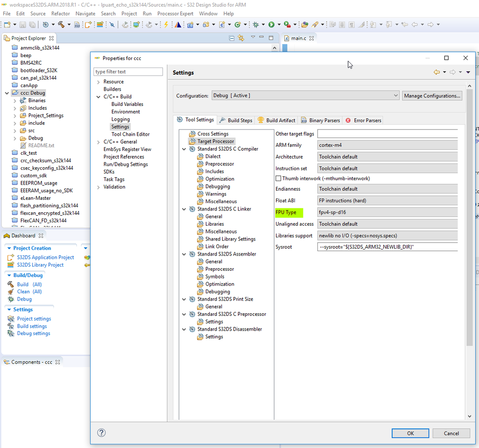Switch to Binary Parsers tab

point(320,120)
